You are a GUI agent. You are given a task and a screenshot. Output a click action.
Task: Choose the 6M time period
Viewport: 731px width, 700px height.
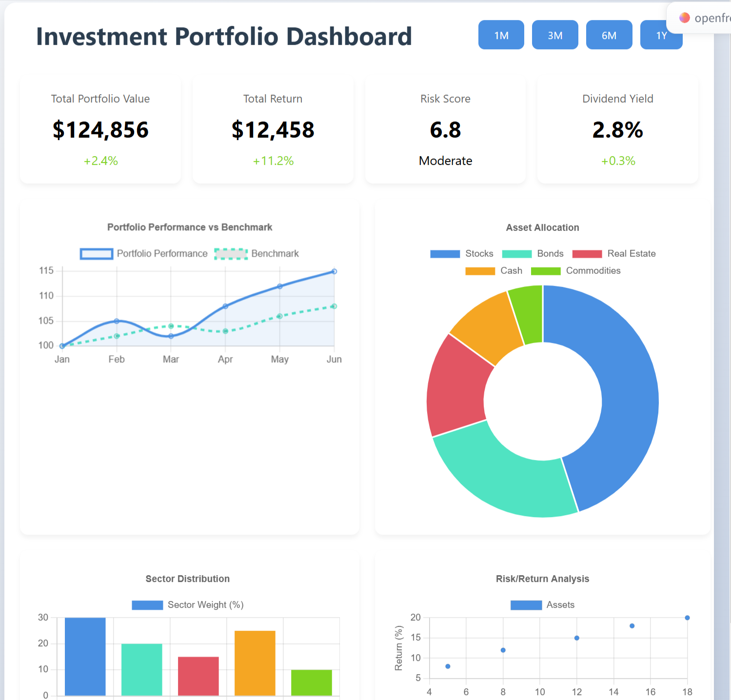tap(609, 35)
